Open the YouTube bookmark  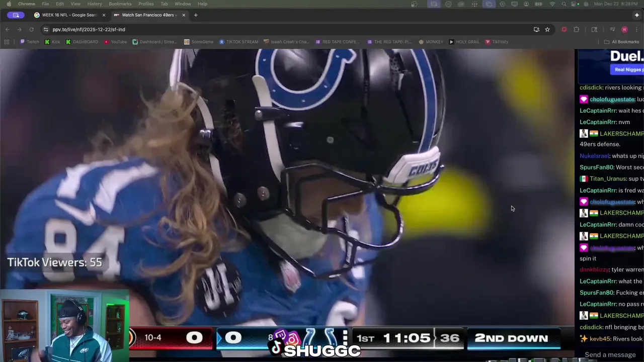(x=115, y=42)
